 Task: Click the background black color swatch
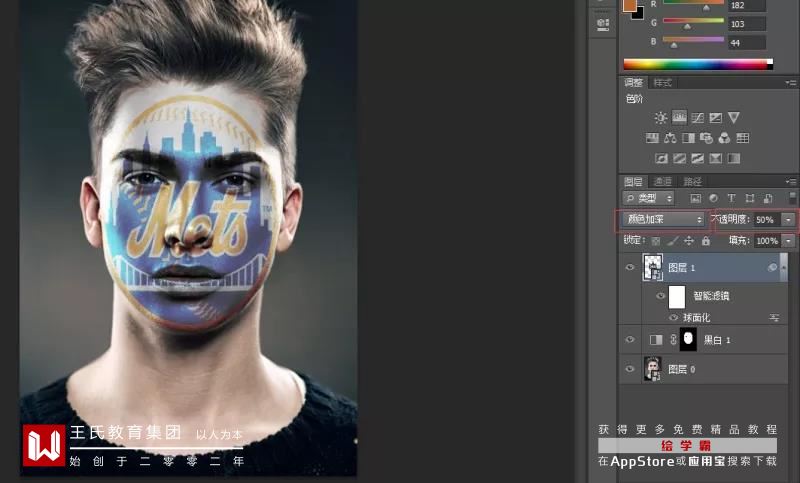[639, 14]
